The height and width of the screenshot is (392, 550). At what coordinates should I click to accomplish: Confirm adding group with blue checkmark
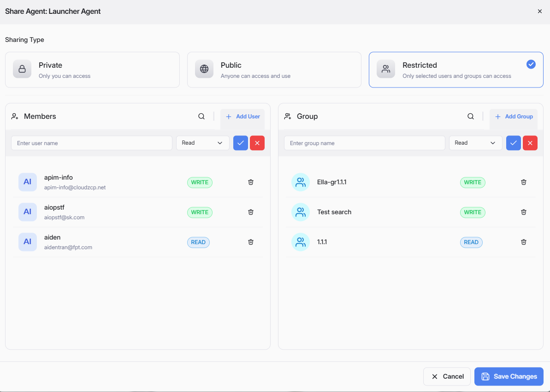click(514, 143)
